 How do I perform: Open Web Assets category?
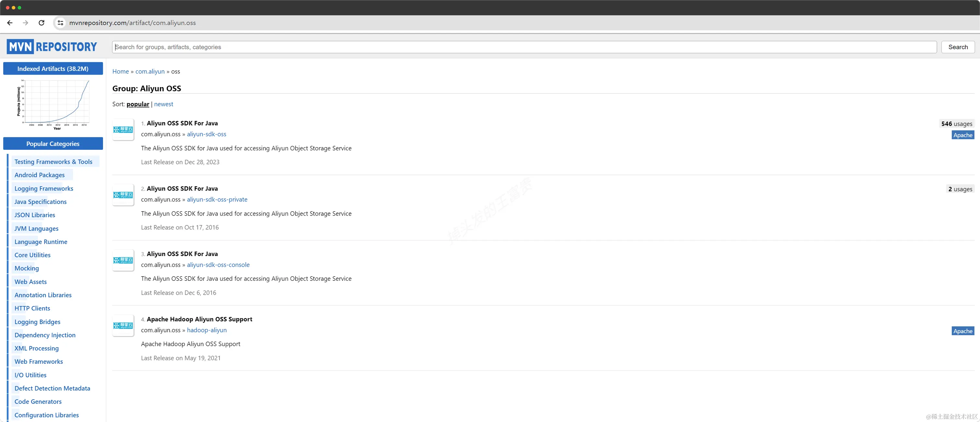tap(30, 282)
